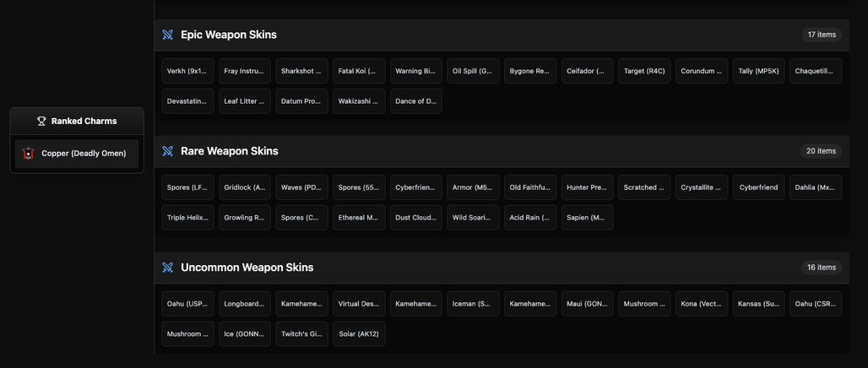Click the 17 items badge

[x=822, y=35]
